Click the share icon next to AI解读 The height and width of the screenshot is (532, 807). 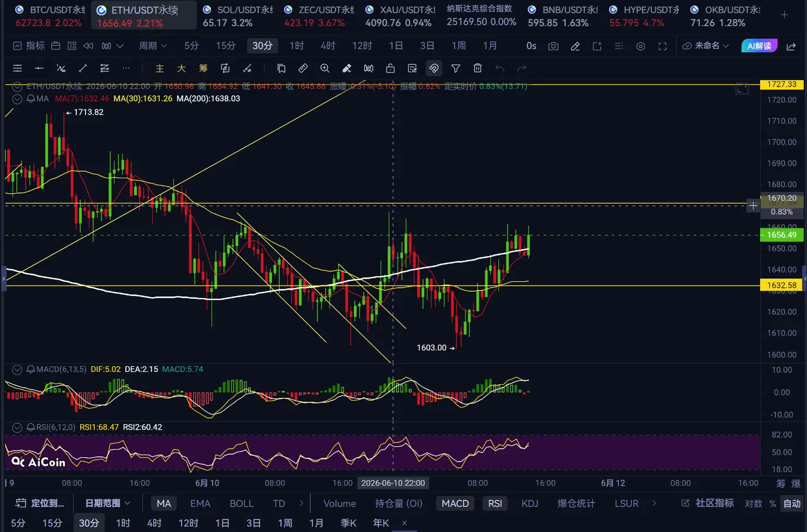click(x=791, y=46)
